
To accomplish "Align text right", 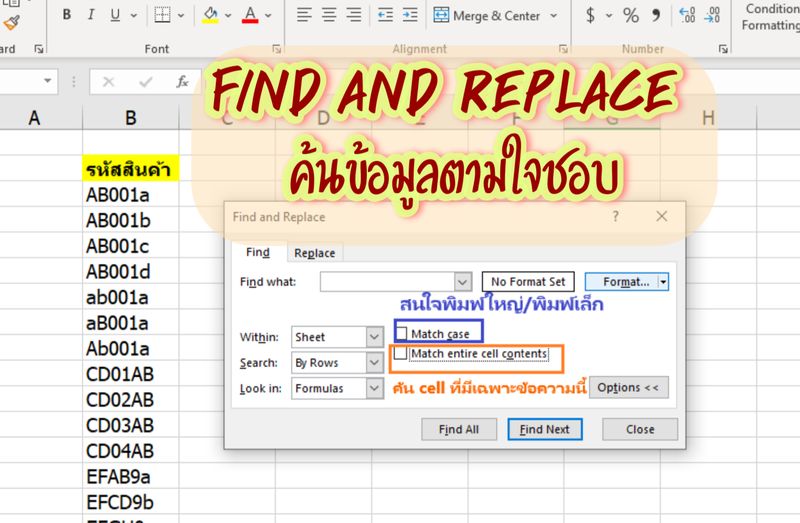I will pyautogui.click(x=354, y=15).
